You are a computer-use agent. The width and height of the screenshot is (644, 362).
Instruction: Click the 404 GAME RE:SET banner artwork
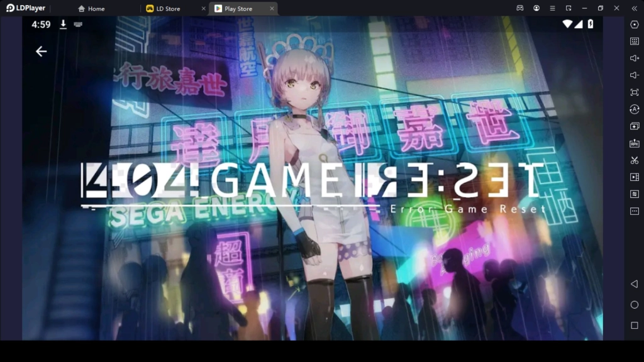[313, 182]
